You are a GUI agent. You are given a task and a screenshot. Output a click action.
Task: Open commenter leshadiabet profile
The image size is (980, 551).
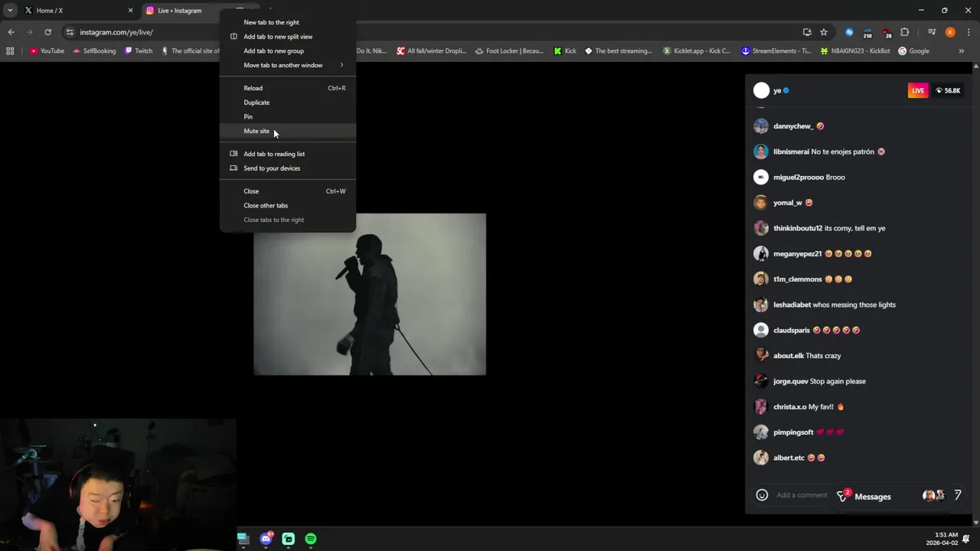(792, 305)
